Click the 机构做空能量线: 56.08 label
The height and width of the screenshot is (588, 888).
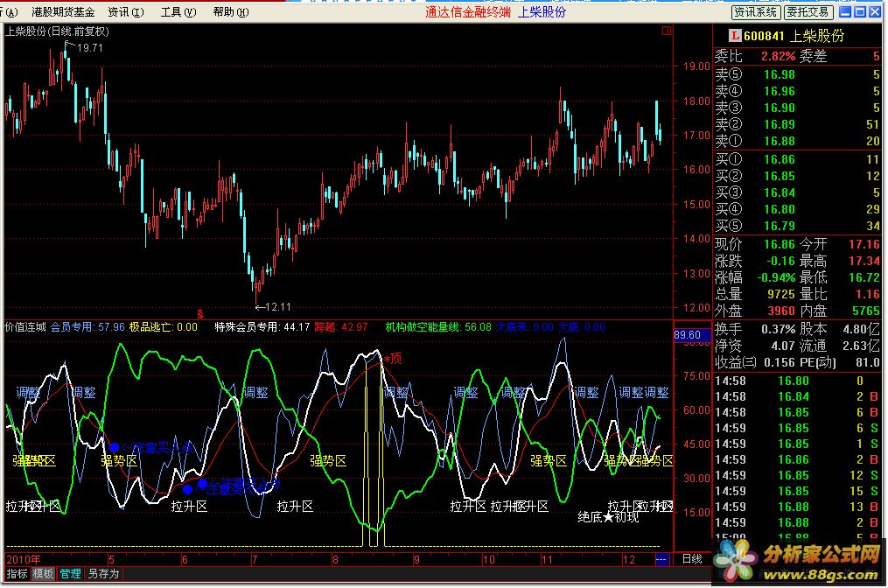(438, 327)
